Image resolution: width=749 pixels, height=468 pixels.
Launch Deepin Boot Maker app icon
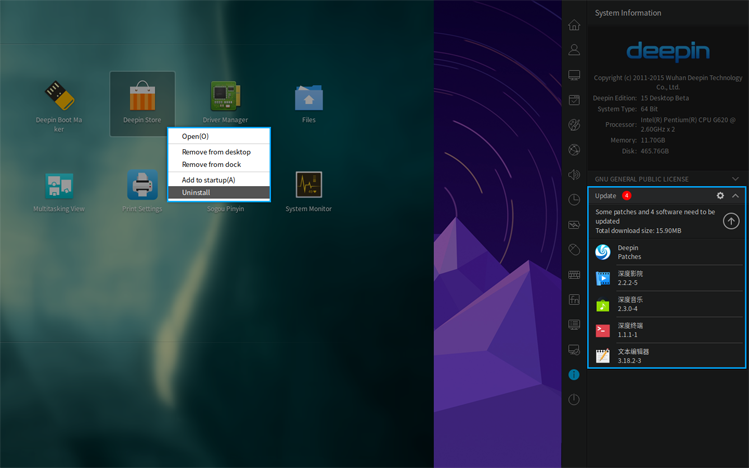click(59, 96)
